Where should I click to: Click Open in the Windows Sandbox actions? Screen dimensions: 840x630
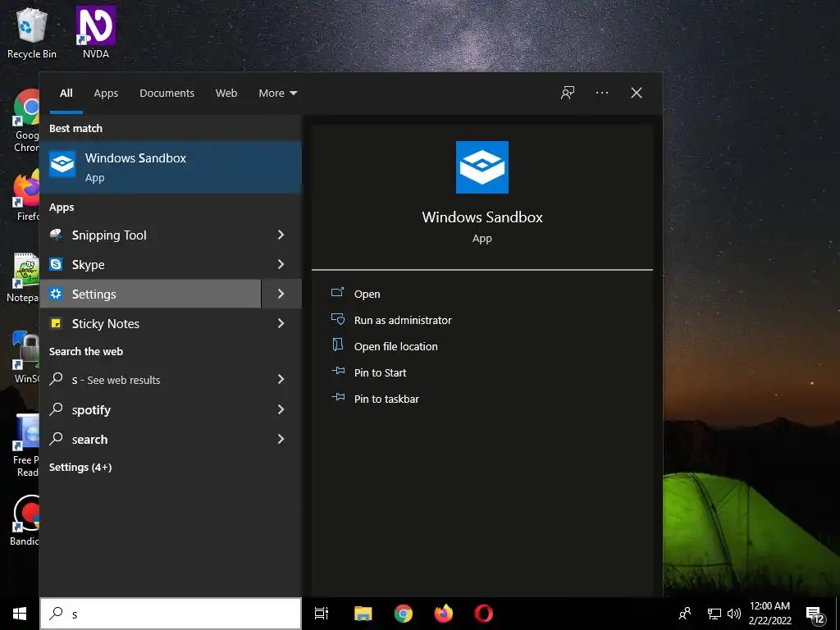367,294
